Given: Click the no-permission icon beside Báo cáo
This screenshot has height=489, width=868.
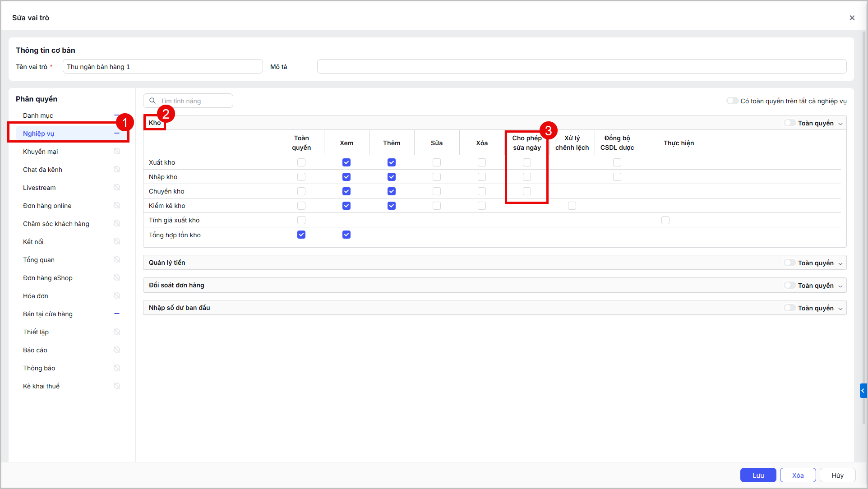Looking at the screenshot, I should (x=117, y=350).
